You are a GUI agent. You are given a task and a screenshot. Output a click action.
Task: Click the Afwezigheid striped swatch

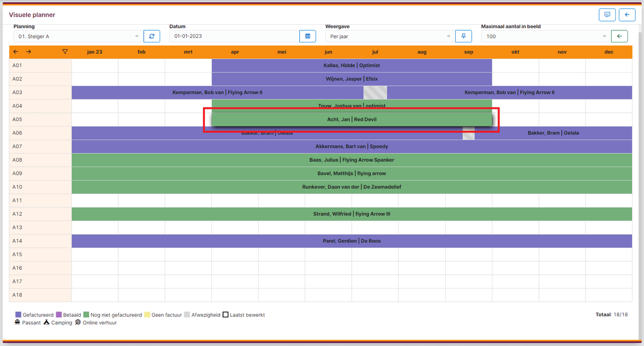tap(187, 315)
